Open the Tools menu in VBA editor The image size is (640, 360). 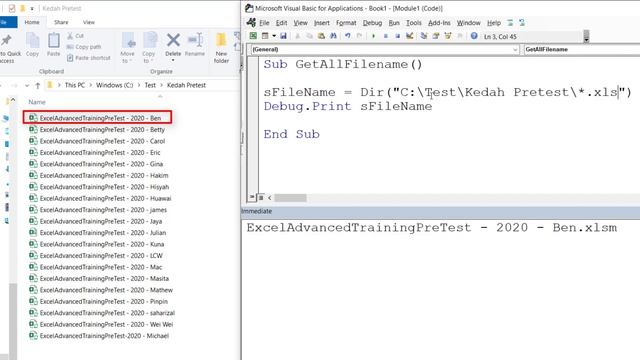(x=413, y=23)
